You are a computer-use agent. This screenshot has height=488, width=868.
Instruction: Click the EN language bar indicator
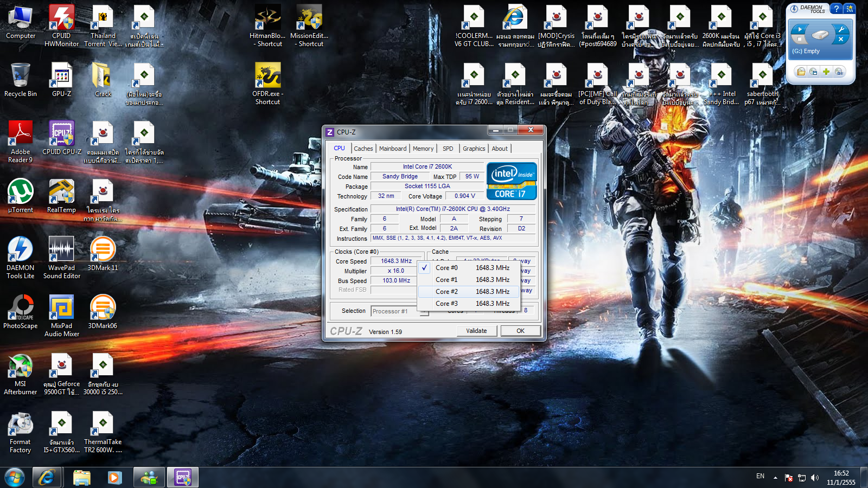(x=760, y=477)
